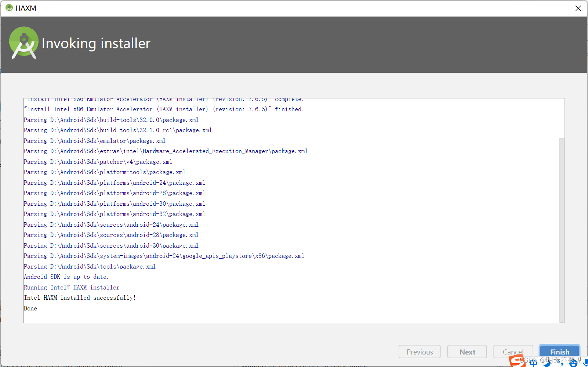Click the Cancel button
Screen dimensions: 588x367
tap(513, 352)
